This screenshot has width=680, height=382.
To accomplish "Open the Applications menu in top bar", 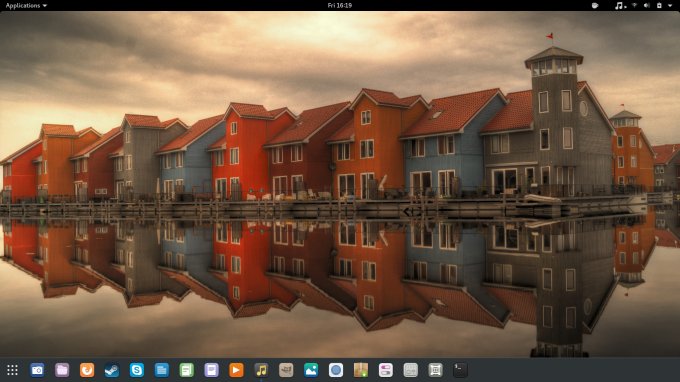I will (x=26, y=5).
